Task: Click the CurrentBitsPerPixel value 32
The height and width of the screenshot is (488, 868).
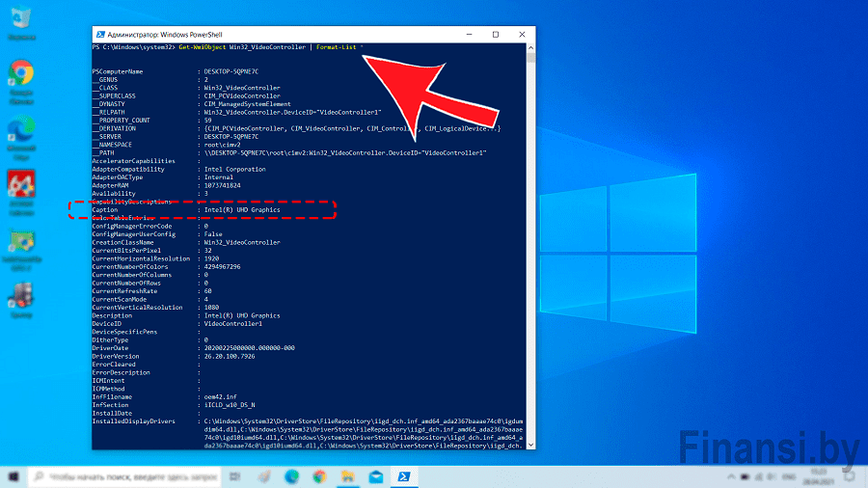Action: click(207, 250)
